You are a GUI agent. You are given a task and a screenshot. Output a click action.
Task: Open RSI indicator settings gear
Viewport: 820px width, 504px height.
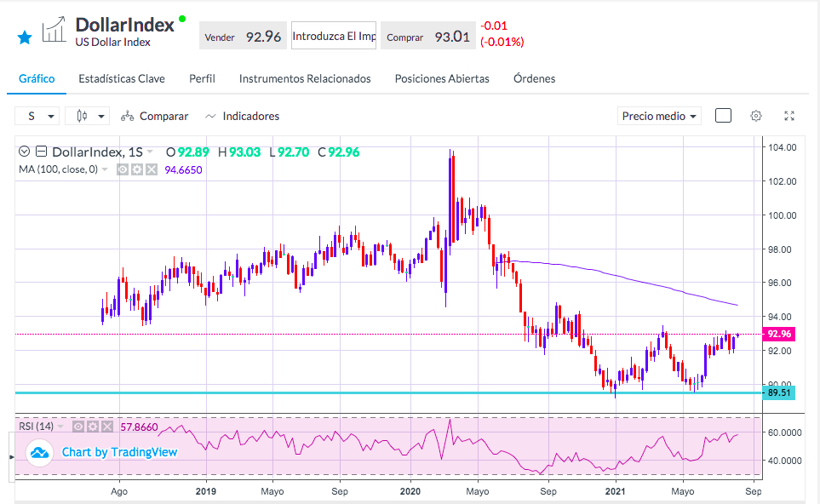pyautogui.click(x=93, y=427)
